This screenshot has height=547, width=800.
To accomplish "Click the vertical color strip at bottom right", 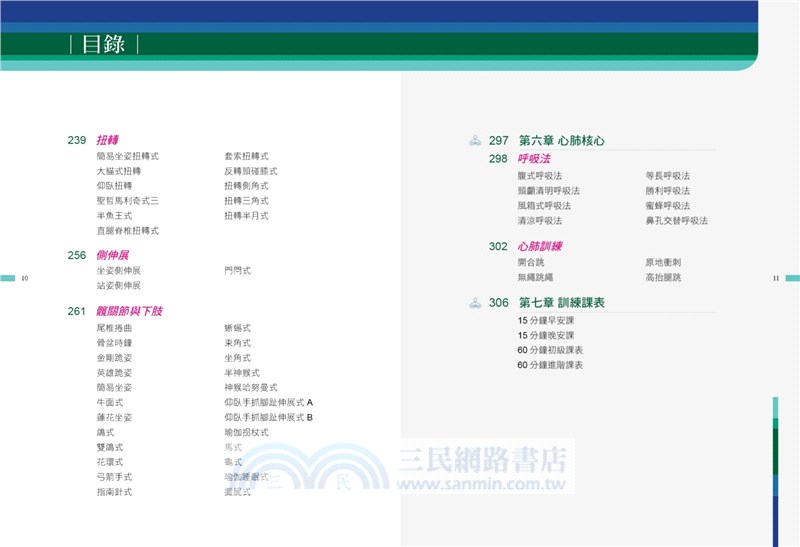I will [775, 470].
